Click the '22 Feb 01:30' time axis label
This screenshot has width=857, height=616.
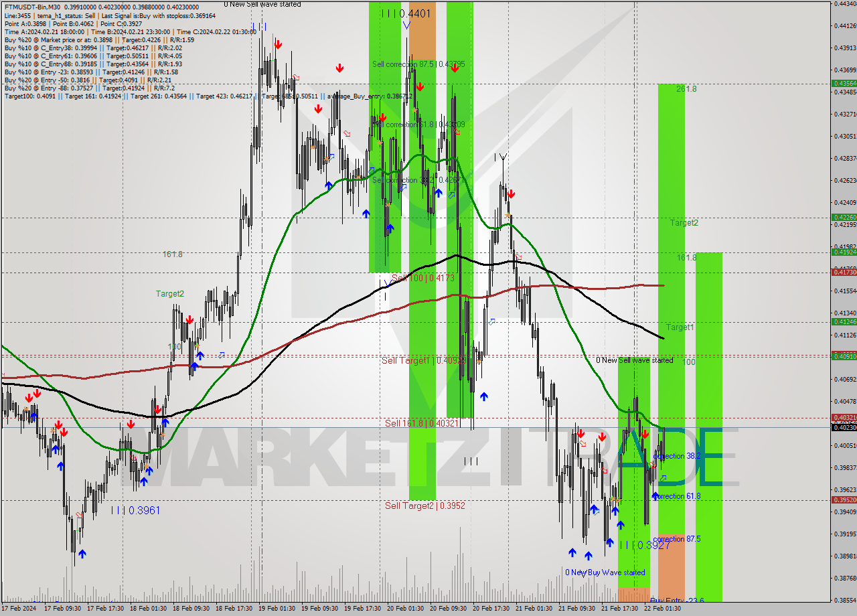(x=661, y=609)
